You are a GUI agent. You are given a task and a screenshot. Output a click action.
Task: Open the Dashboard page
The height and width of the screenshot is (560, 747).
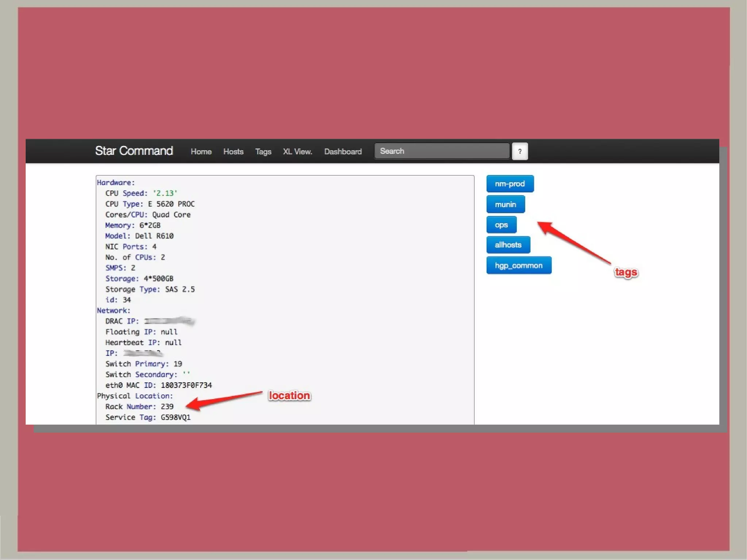(343, 151)
